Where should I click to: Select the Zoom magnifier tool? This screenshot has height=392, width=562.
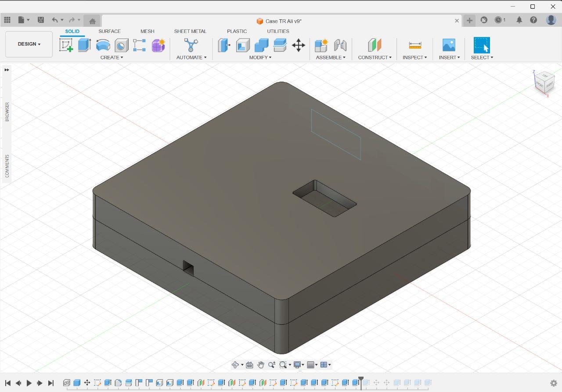click(x=272, y=365)
